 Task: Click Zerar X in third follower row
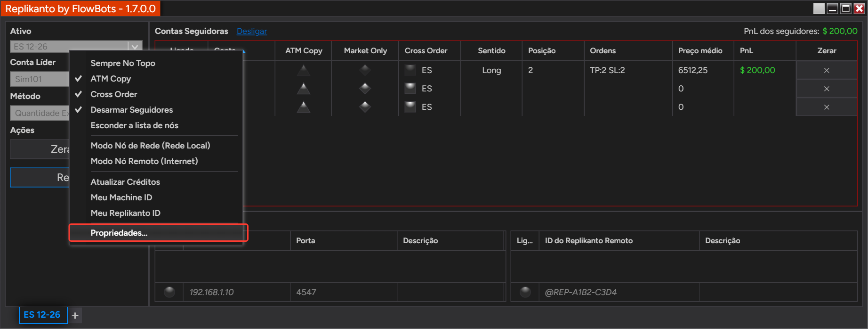[827, 107]
